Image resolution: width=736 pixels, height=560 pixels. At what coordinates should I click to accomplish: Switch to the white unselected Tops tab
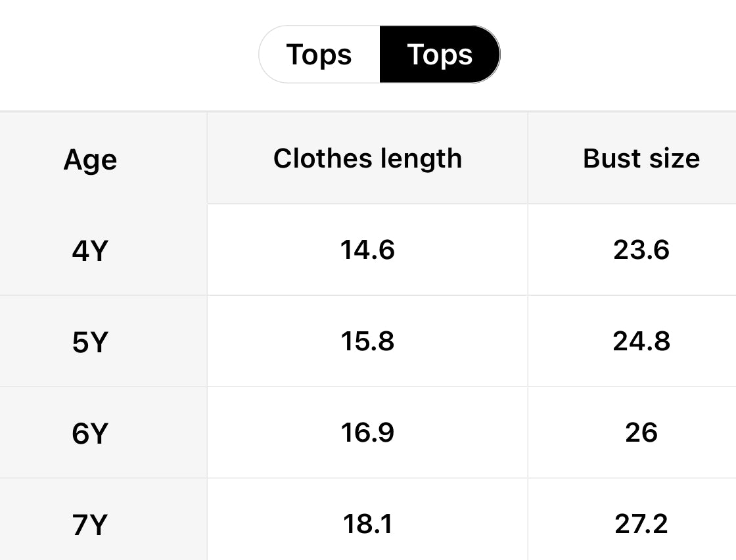[319, 55]
